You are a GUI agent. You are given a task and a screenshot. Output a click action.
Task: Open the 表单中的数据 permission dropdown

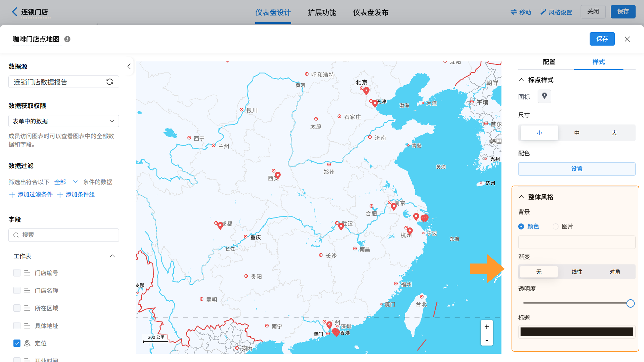[x=64, y=121]
